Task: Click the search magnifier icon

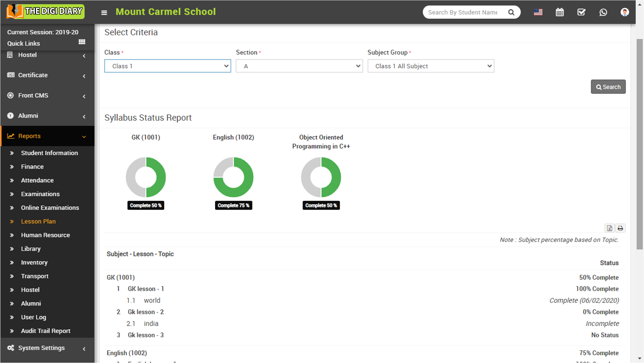Action: tap(511, 12)
